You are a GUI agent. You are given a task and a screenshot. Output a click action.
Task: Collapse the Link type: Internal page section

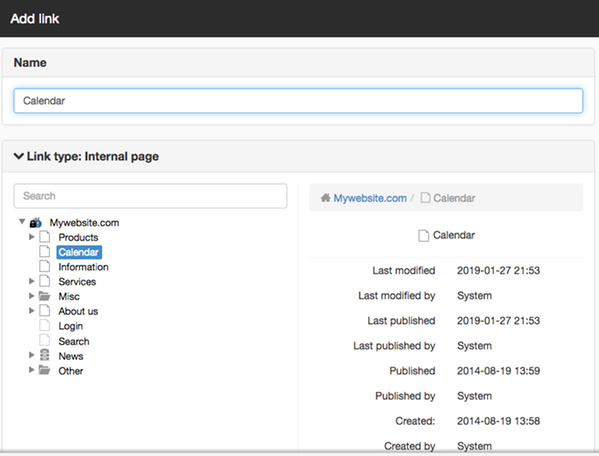(86, 156)
